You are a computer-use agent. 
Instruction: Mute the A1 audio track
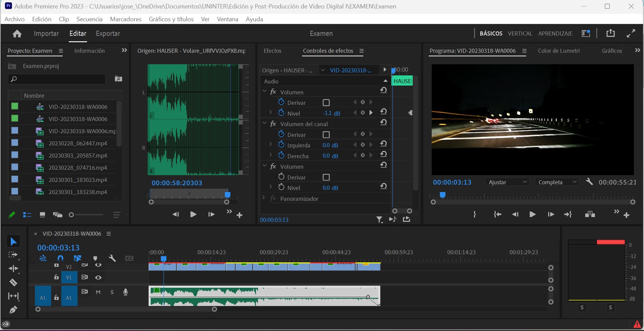[x=98, y=292]
